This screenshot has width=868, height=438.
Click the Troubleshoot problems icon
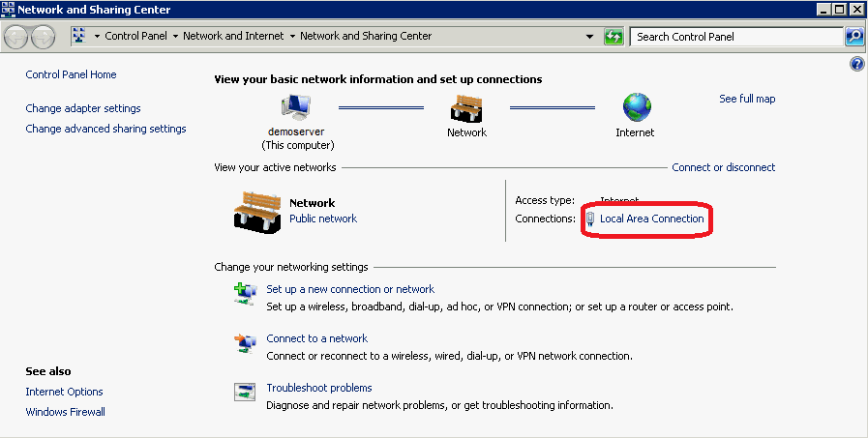click(245, 392)
